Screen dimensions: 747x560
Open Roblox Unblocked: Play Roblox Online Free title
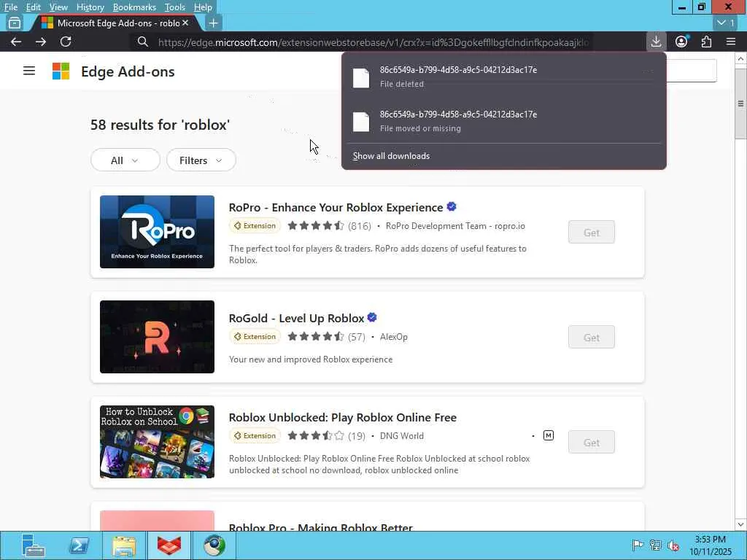click(x=343, y=417)
